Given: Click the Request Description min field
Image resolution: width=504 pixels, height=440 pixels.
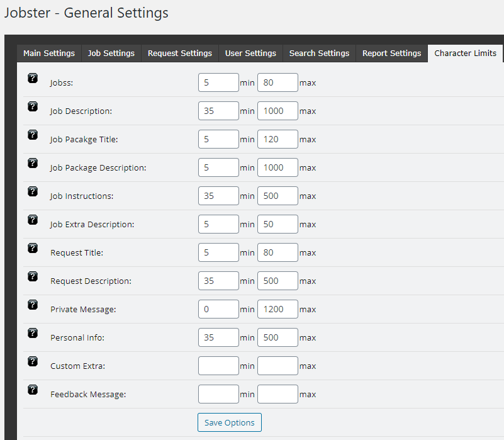Looking at the screenshot, I should point(218,281).
